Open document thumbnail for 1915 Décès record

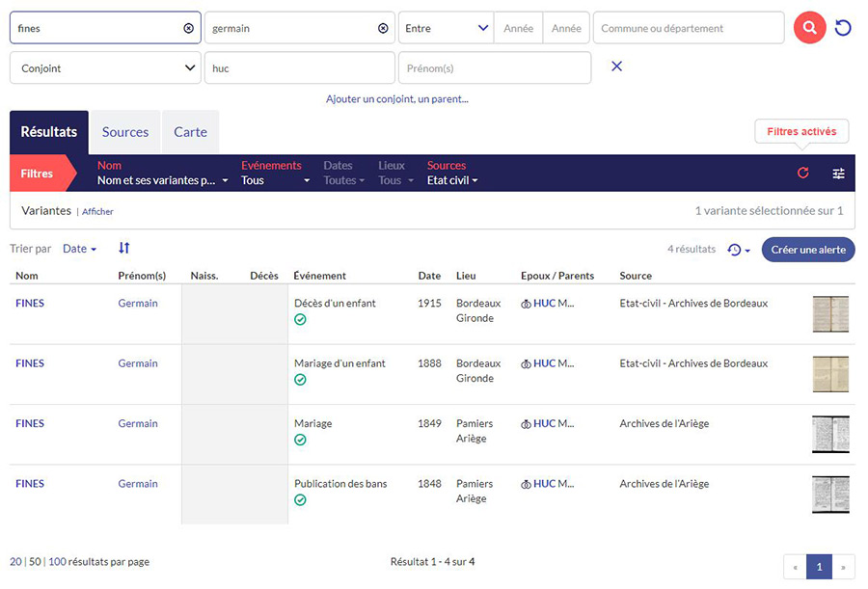click(829, 314)
